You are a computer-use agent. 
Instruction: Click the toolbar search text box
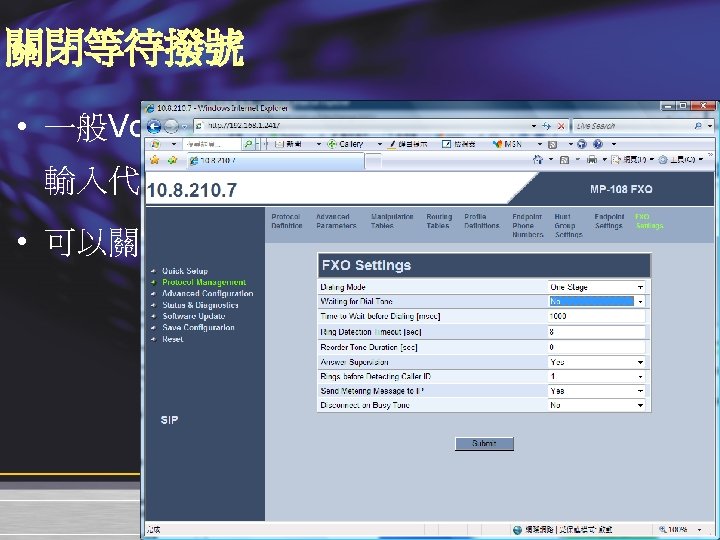[x=212, y=144]
